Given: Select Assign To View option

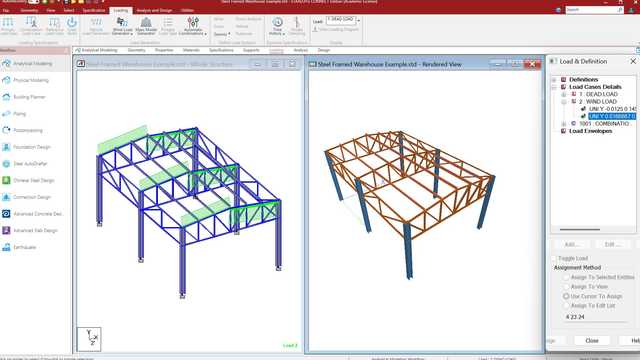Looking at the screenshot, I should (566, 287).
